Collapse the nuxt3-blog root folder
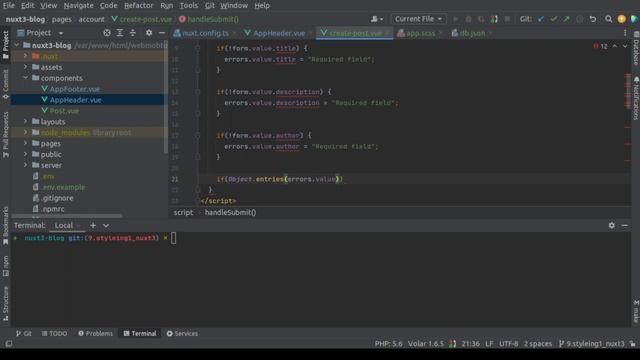The height and width of the screenshot is (360, 640). (17, 45)
